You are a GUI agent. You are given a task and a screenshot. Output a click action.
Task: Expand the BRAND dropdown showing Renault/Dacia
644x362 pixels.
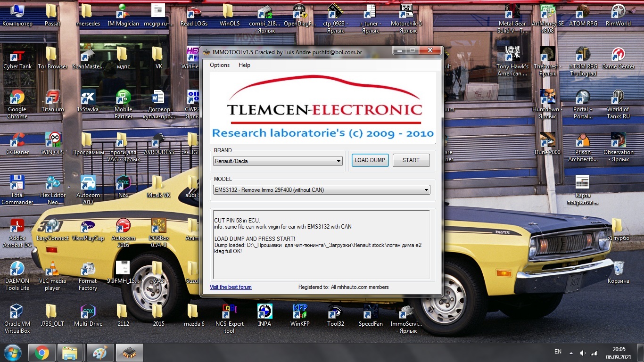[x=278, y=161]
